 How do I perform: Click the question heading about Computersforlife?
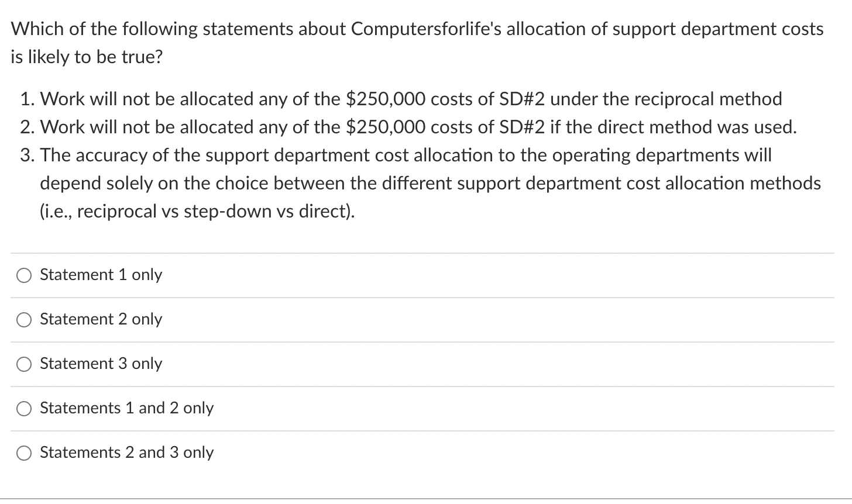point(417,42)
